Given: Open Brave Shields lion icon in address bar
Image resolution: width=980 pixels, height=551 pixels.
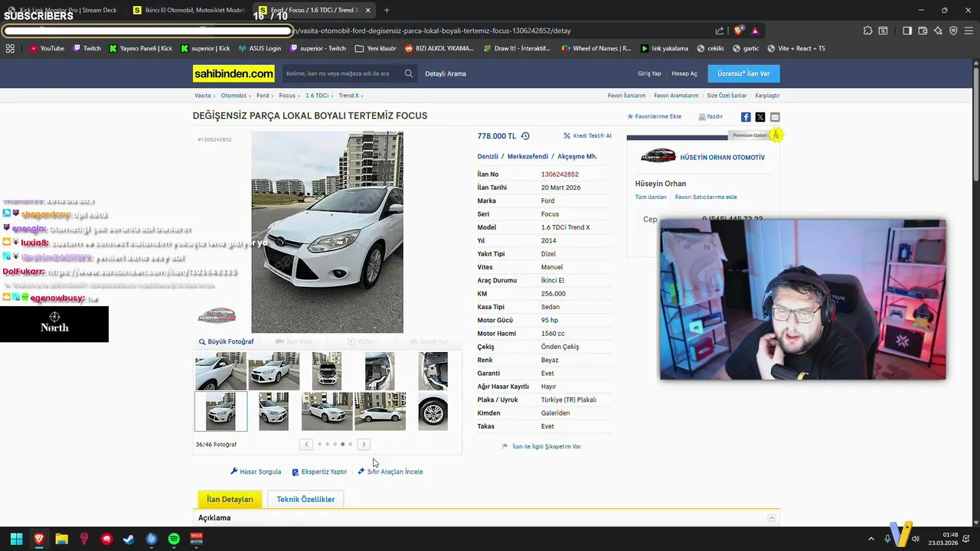Looking at the screenshot, I should (738, 31).
